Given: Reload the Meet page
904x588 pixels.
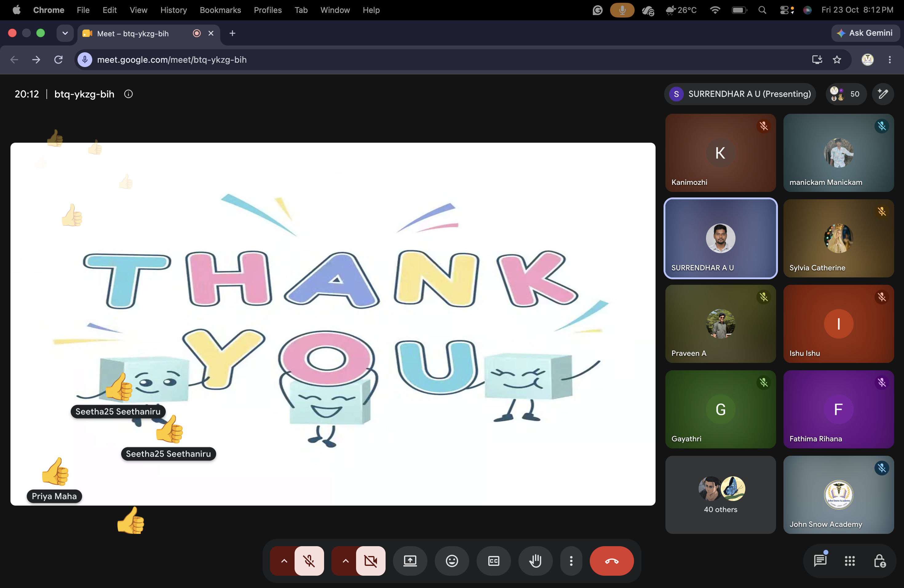Looking at the screenshot, I should 58,60.
